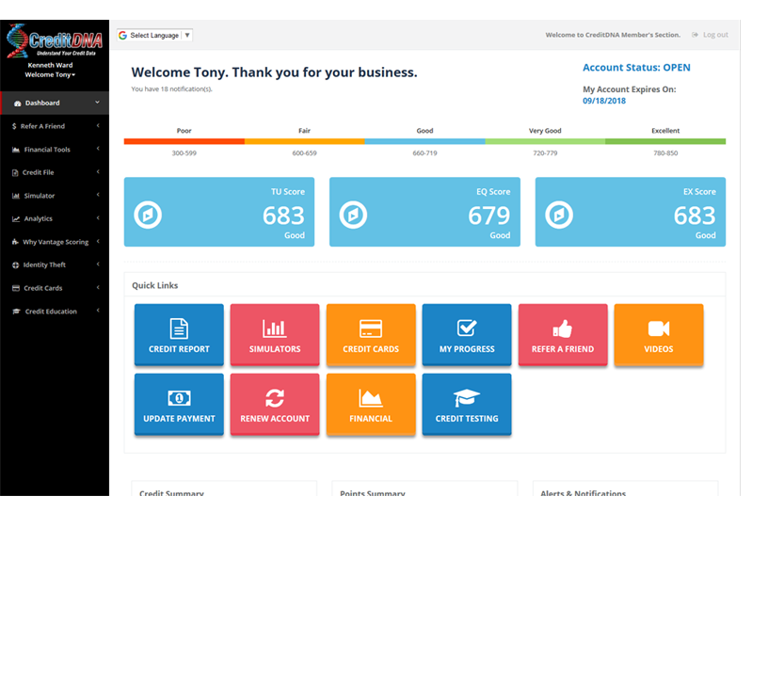Expand the Analytics chevron
The width and height of the screenshot is (784, 688).
[98, 218]
